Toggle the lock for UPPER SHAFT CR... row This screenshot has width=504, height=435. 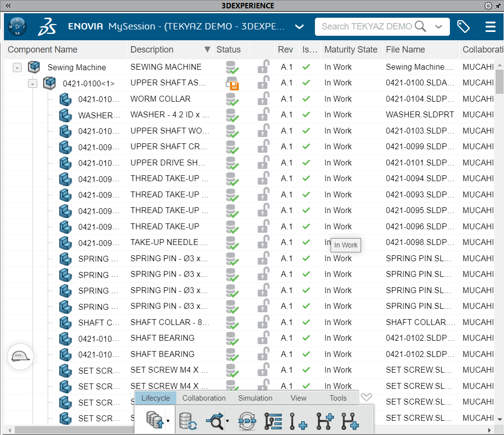(x=263, y=146)
